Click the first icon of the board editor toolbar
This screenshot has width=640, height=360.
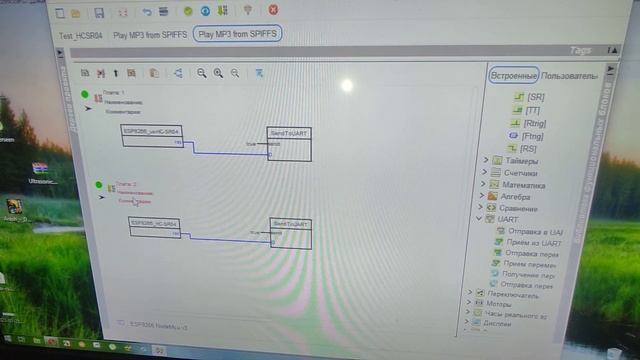[x=85, y=73]
